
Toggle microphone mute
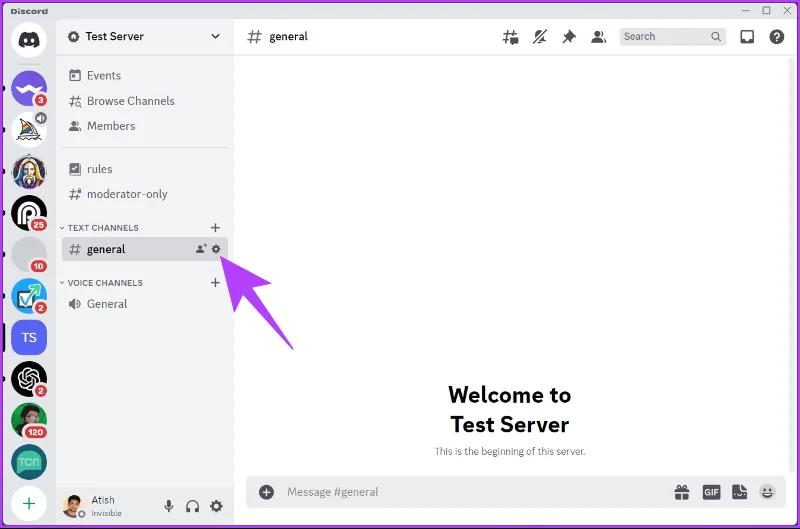pos(169,506)
